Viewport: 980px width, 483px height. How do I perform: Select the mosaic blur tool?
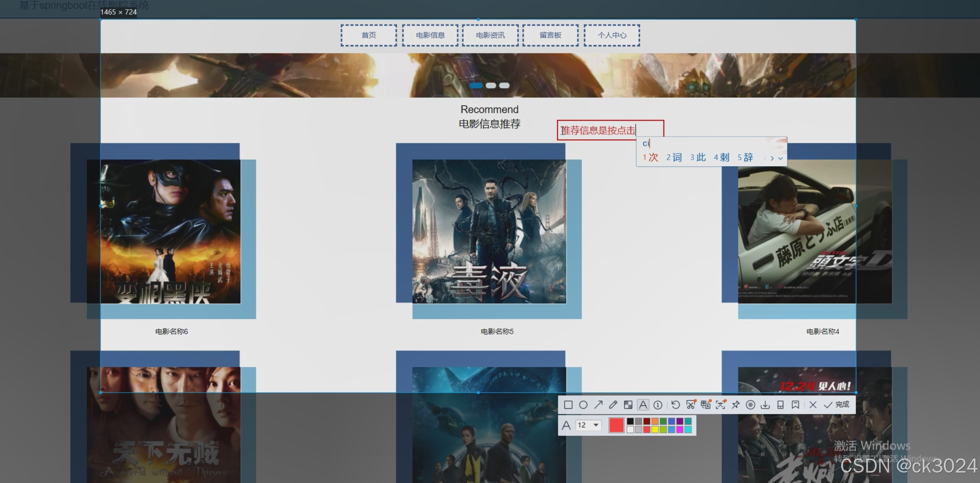click(628, 405)
